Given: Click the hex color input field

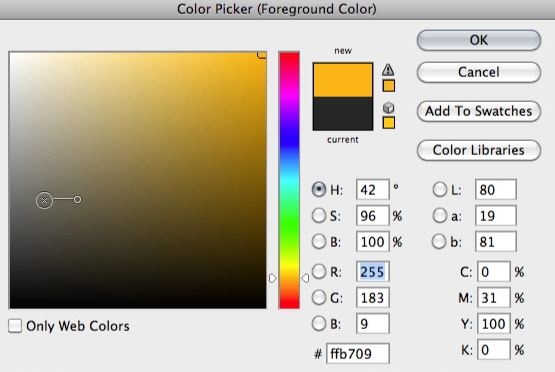Looking at the screenshot, I should coord(357,353).
